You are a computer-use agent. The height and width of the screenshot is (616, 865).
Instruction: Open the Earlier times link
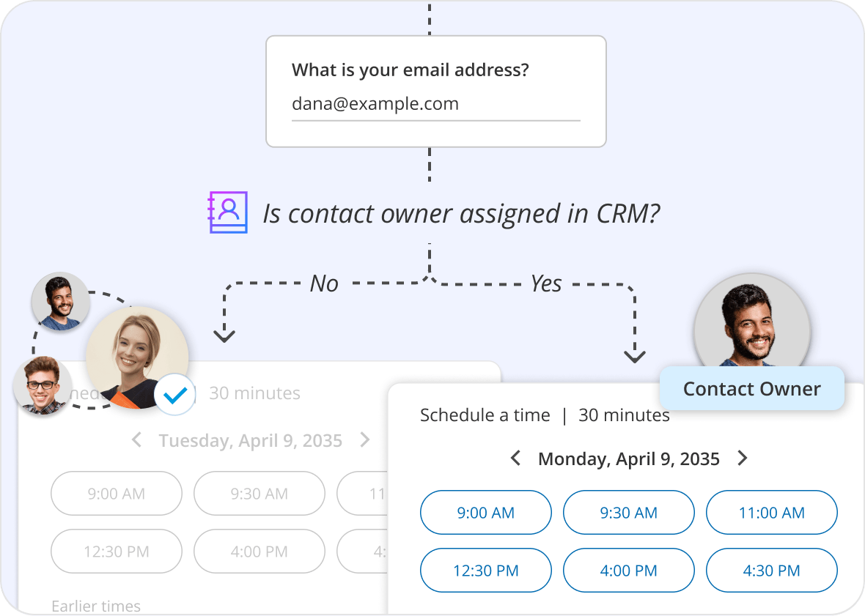96,606
